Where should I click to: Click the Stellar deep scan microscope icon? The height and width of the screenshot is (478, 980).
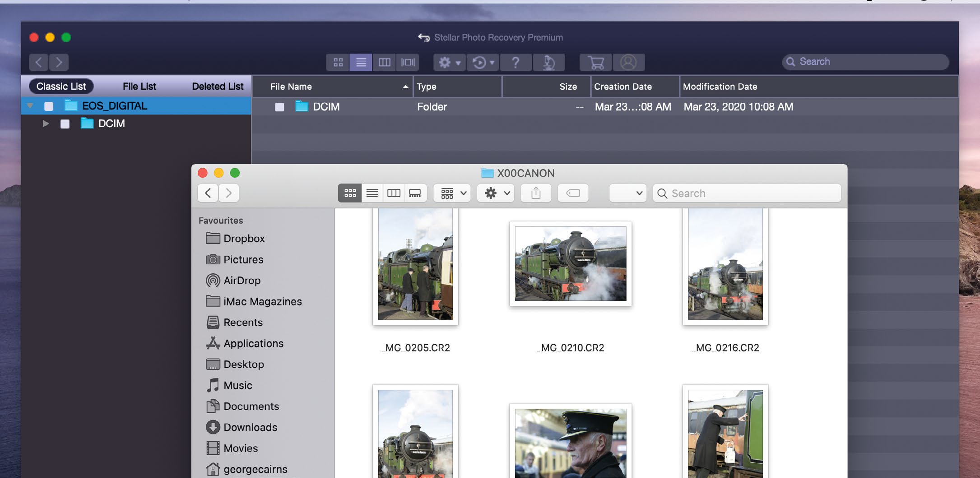[548, 62]
